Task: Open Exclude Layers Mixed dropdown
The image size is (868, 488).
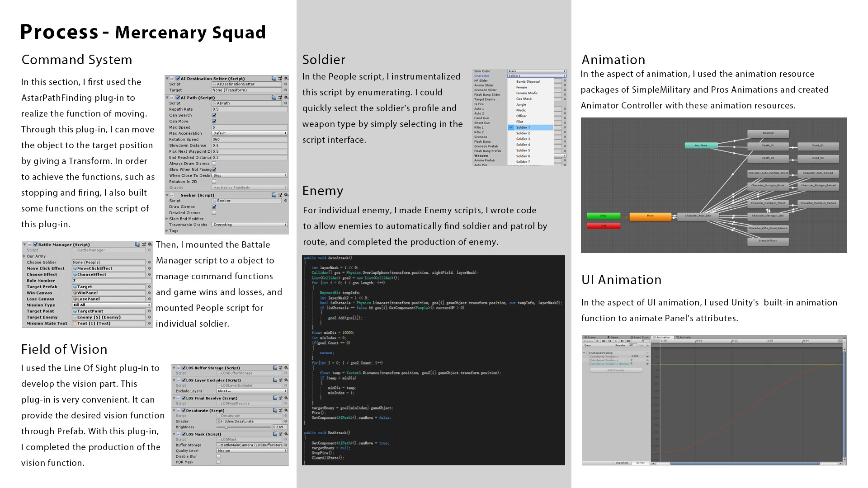Action: (252, 391)
